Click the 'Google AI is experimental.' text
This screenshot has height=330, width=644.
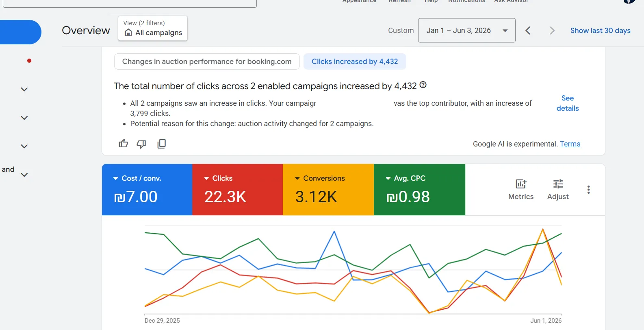(x=515, y=144)
